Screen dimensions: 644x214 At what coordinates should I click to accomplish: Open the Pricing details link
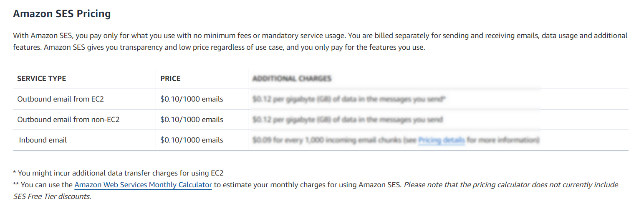coord(441,140)
